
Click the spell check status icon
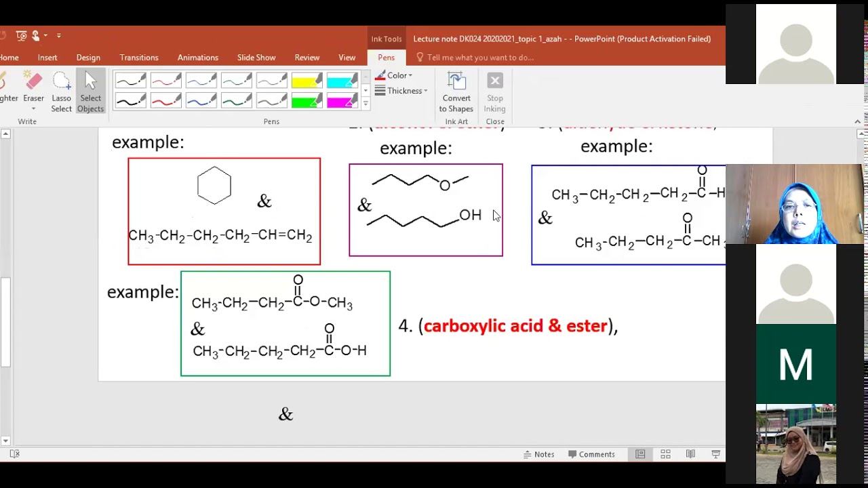pos(15,454)
